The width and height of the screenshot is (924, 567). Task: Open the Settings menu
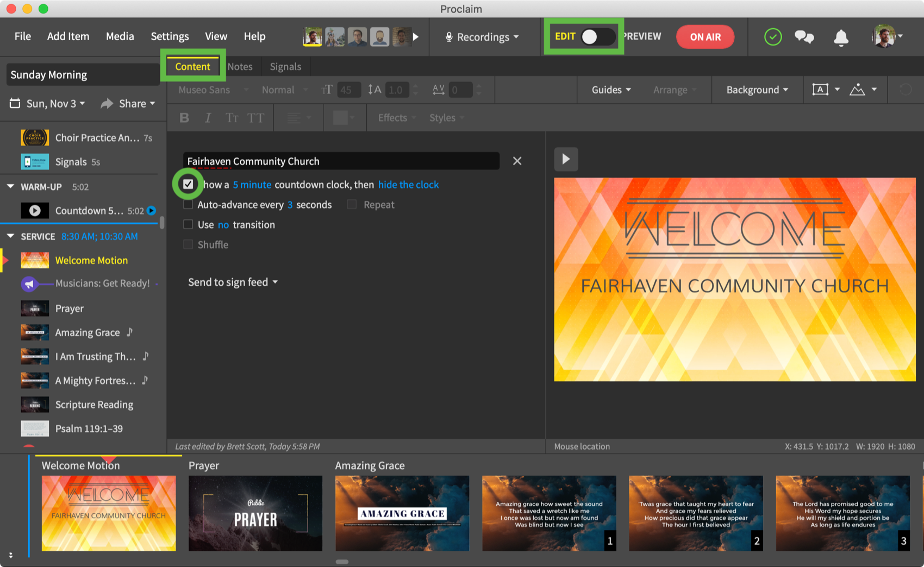(x=170, y=36)
